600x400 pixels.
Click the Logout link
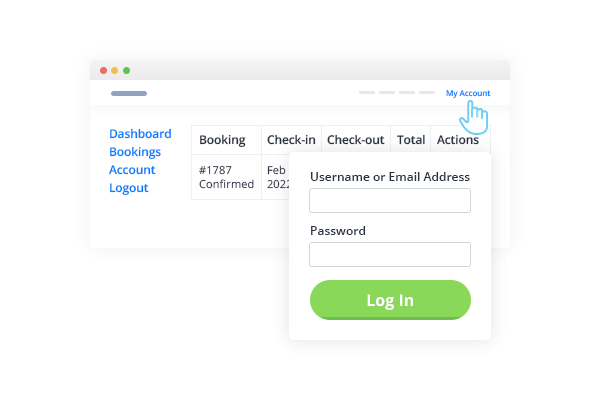pos(129,188)
